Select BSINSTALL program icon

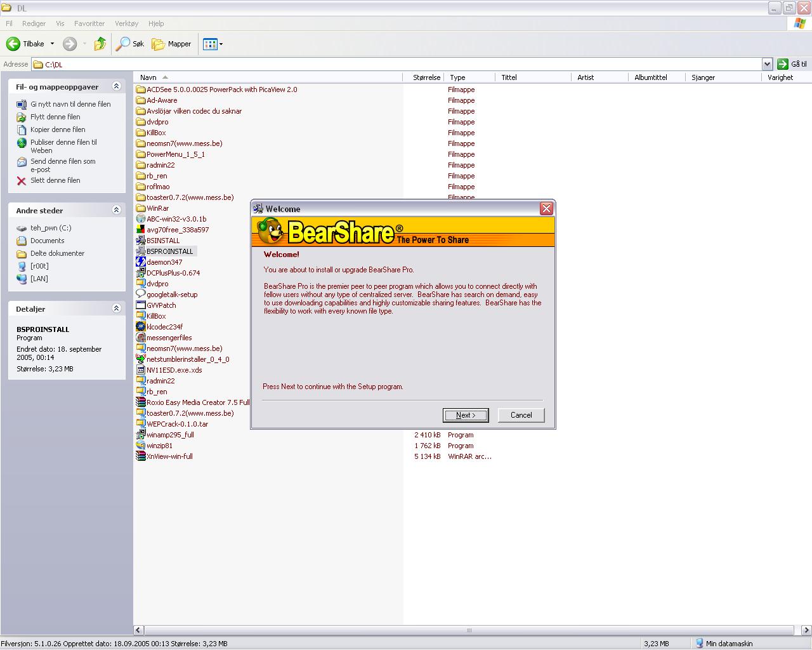(141, 241)
